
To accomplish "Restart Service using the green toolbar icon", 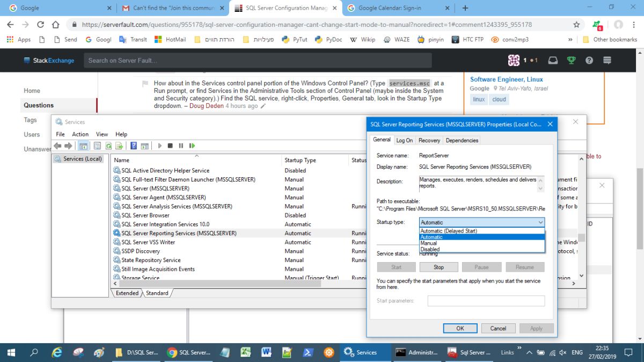I will tap(192, 146).
